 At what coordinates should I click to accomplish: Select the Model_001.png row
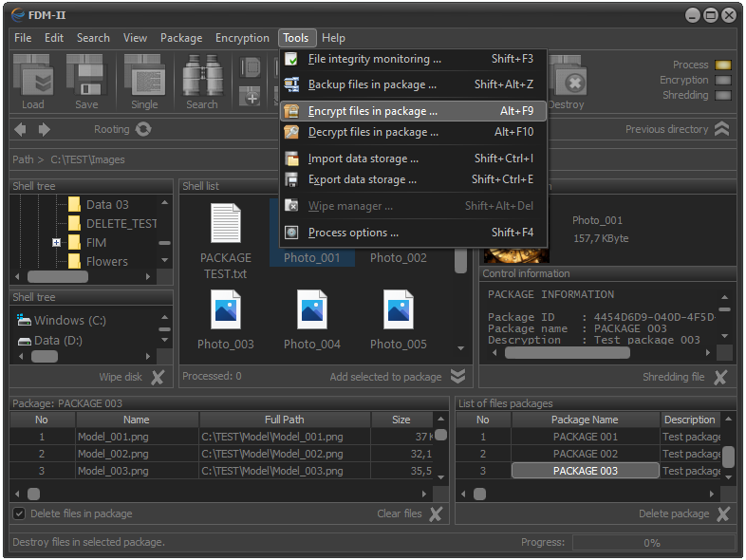[x=221, y=437]
